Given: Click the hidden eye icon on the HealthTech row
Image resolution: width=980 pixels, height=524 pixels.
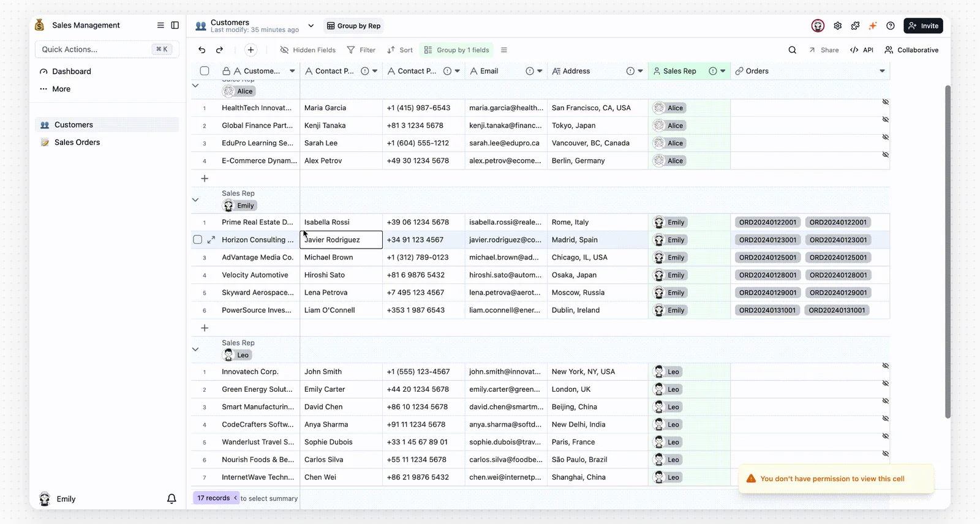Looking at the screenshot, I should [885, 102].
